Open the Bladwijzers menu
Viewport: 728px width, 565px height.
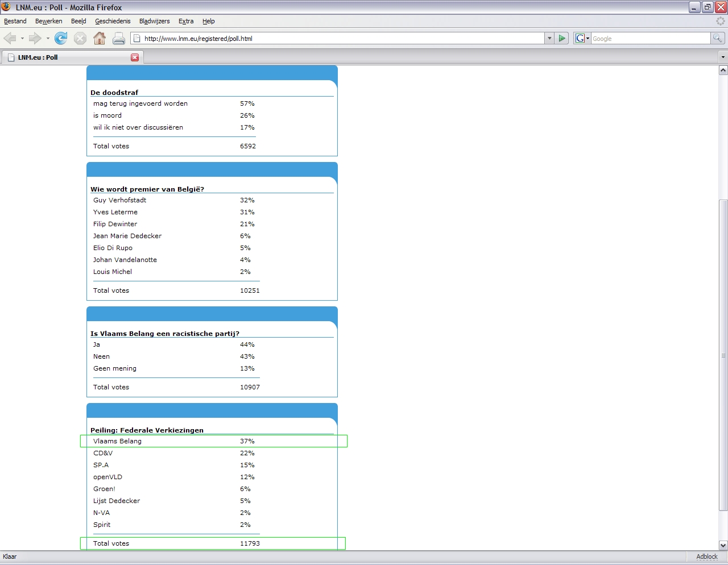[x=154, y=21]
